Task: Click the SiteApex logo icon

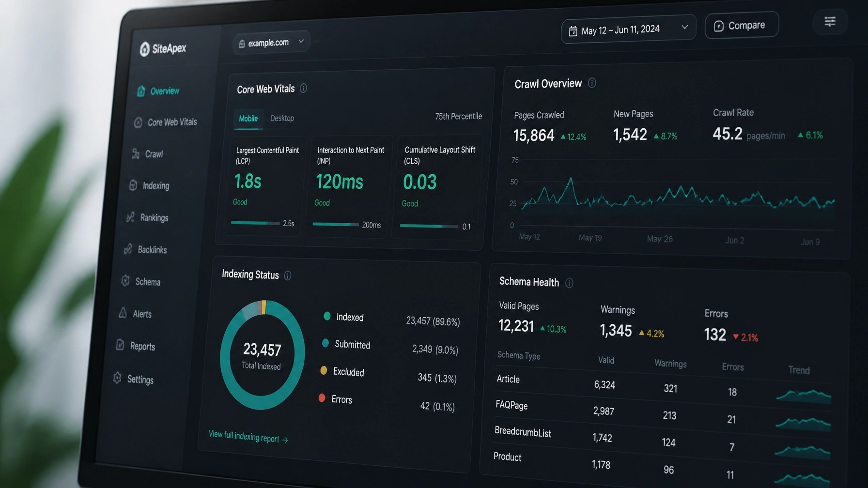Action: click(144, 49)
